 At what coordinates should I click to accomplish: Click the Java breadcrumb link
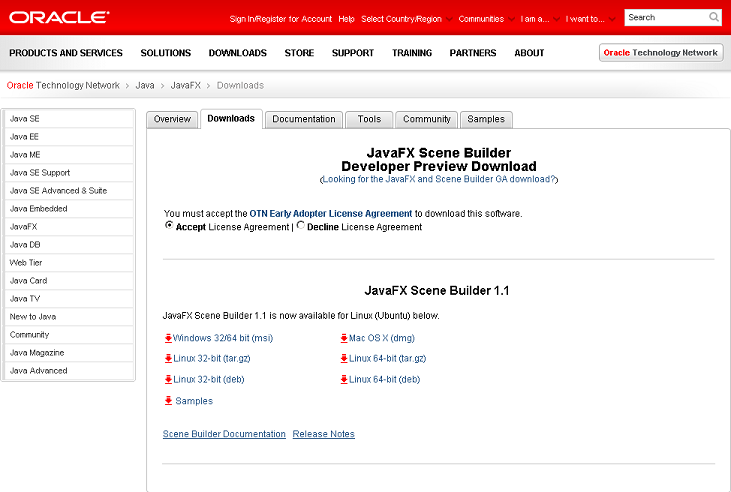[145, 85]
